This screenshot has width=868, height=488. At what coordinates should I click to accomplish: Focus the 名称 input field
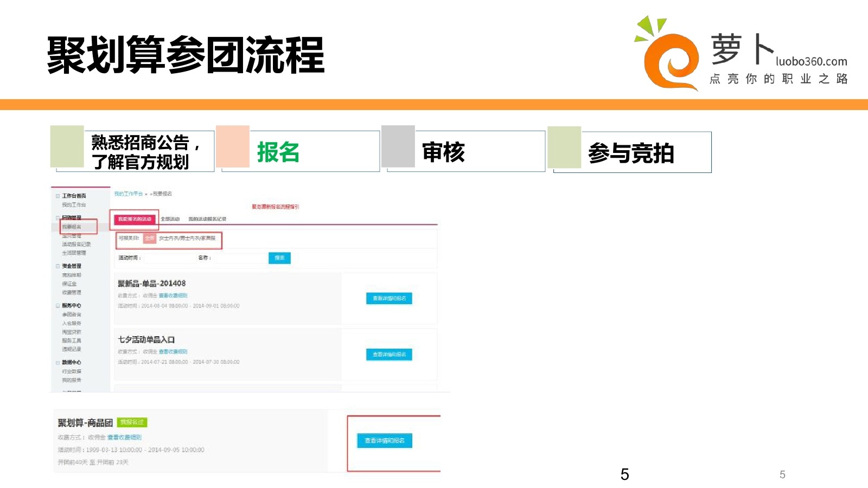click(239, 258)
